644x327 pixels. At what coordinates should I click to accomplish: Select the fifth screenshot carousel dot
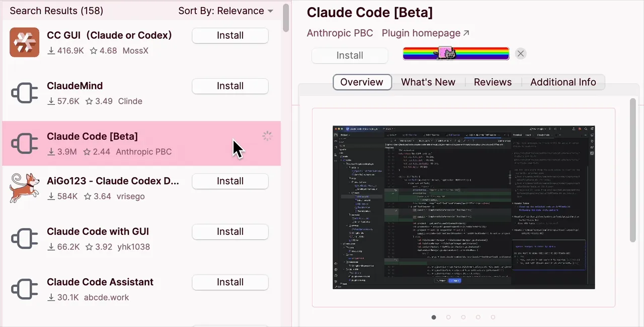point(493,317)
